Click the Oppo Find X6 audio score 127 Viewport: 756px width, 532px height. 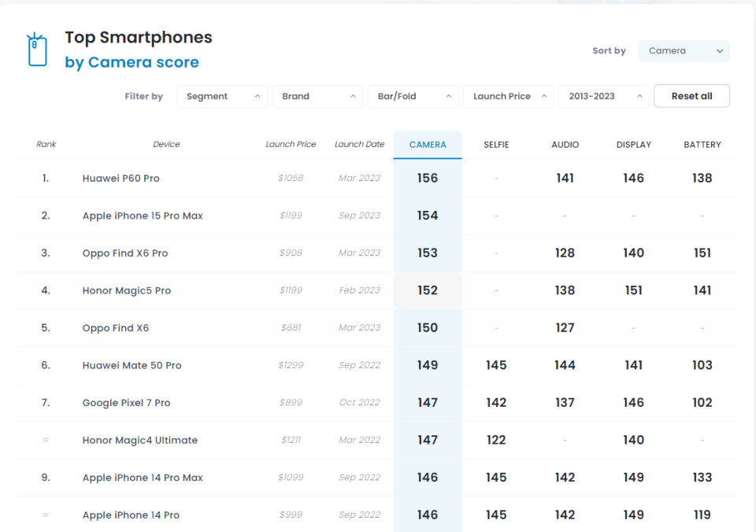pyautogui.click(x=565, y=327)
